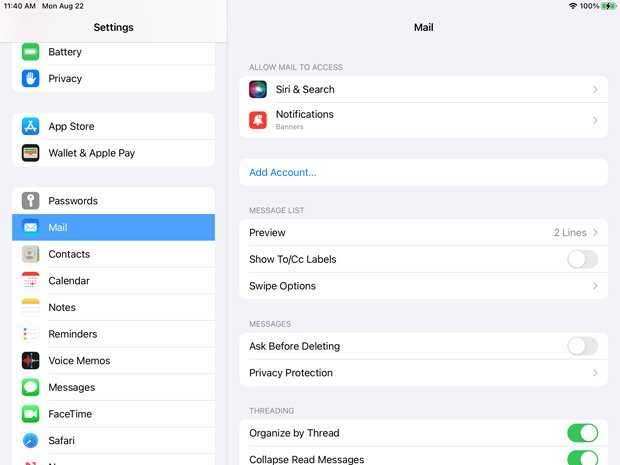Toggle Show To/Cc Labels switch

(x=582, y=259)
